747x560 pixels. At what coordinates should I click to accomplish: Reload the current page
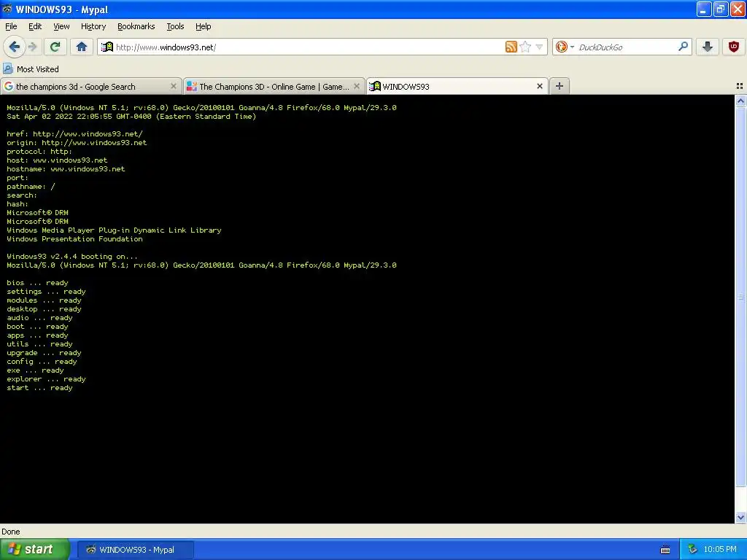tap(55, 47)
